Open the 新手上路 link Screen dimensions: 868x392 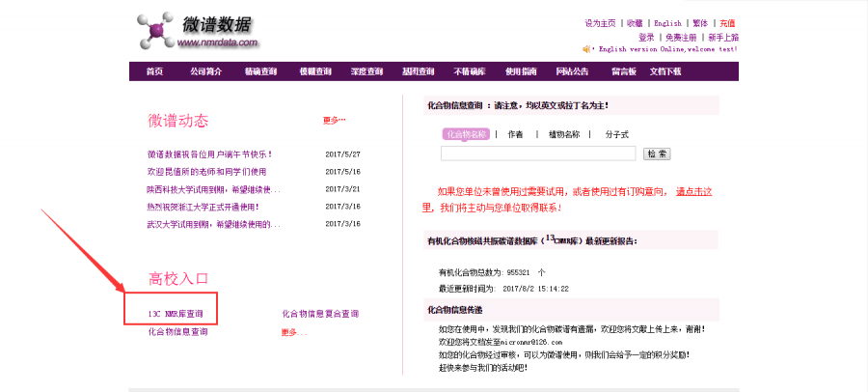[723, 38]
